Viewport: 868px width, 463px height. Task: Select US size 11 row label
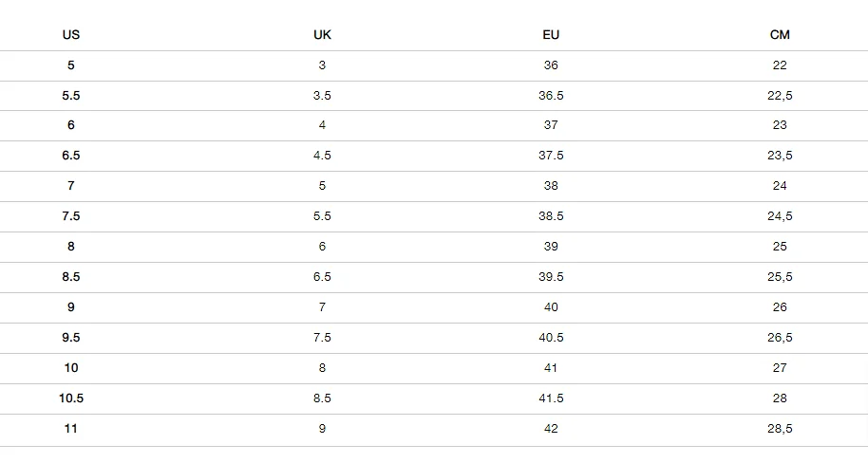click(x=71, y=429)
